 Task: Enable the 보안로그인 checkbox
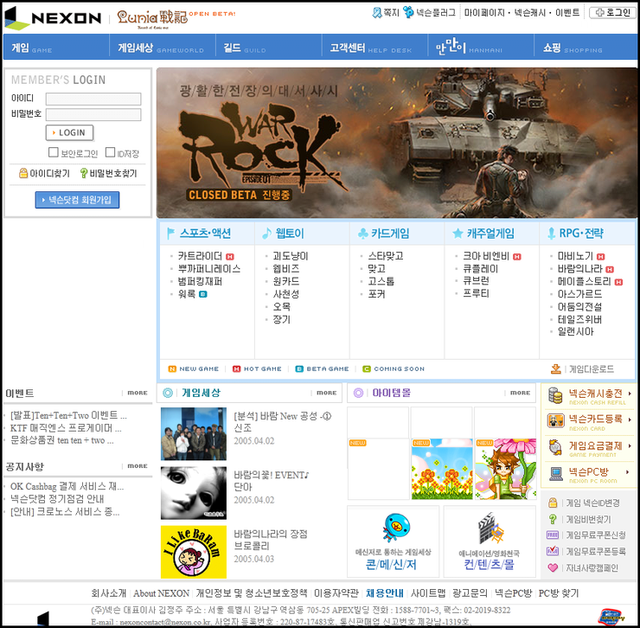[54, 153]
